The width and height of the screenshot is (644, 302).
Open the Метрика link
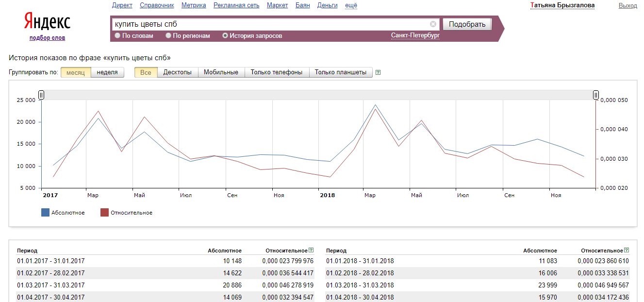tap(194, 5)
